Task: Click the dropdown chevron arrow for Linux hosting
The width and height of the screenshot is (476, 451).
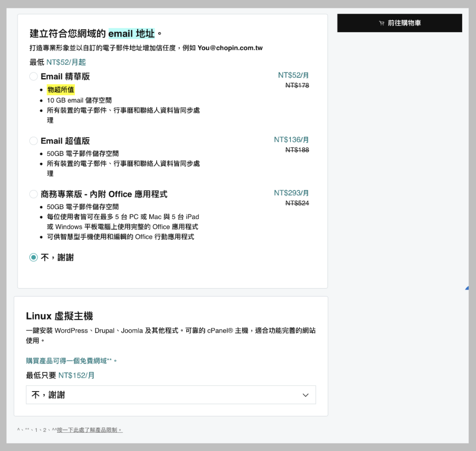Action: click(x=306, y=395)
